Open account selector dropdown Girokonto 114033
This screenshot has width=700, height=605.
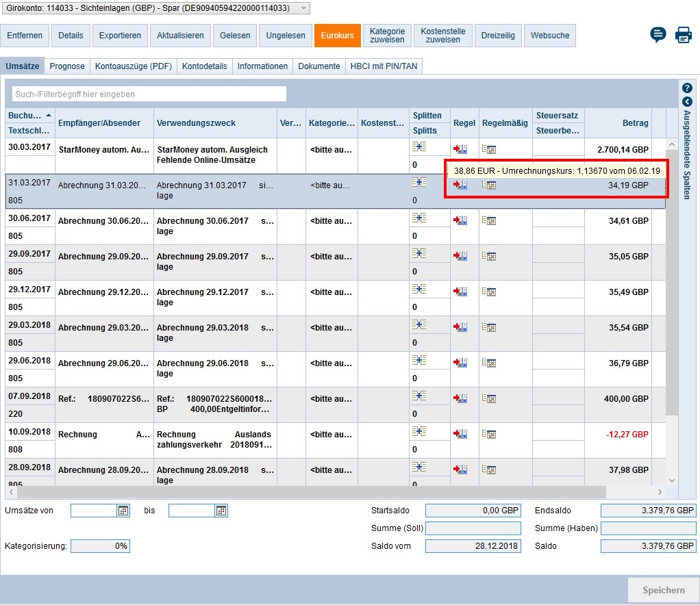tap(155, 8)
